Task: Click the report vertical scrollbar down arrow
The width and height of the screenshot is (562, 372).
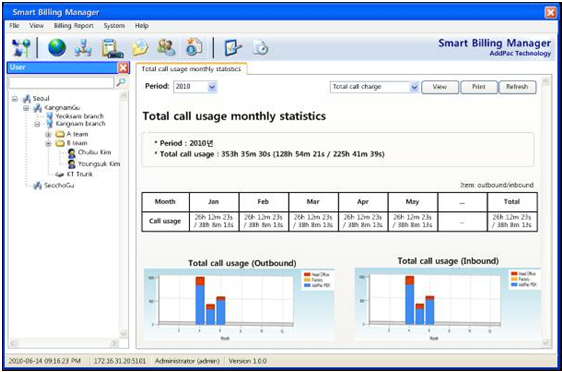Action: 546,343
